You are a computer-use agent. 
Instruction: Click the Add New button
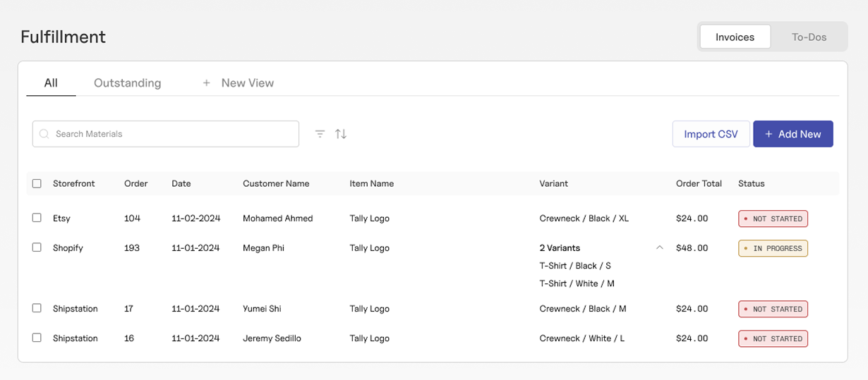792,134
